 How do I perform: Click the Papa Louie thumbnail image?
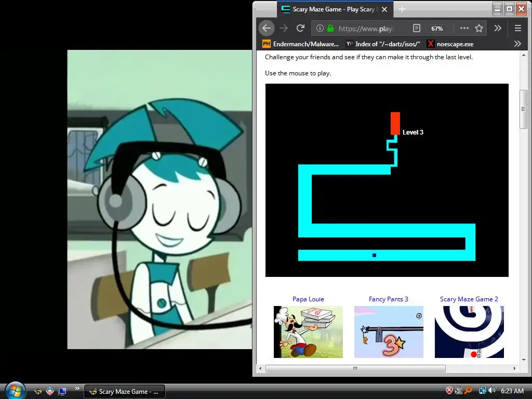coord(308,332)
